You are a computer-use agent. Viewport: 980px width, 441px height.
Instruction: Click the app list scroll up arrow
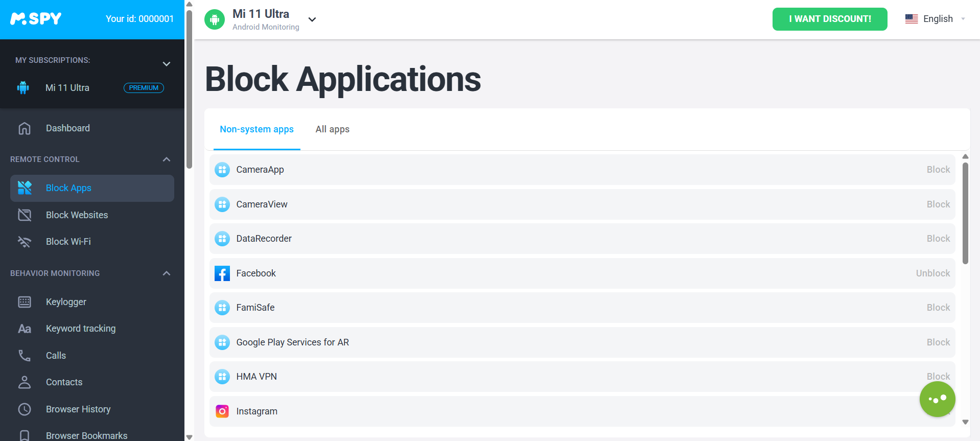(965, 157)
